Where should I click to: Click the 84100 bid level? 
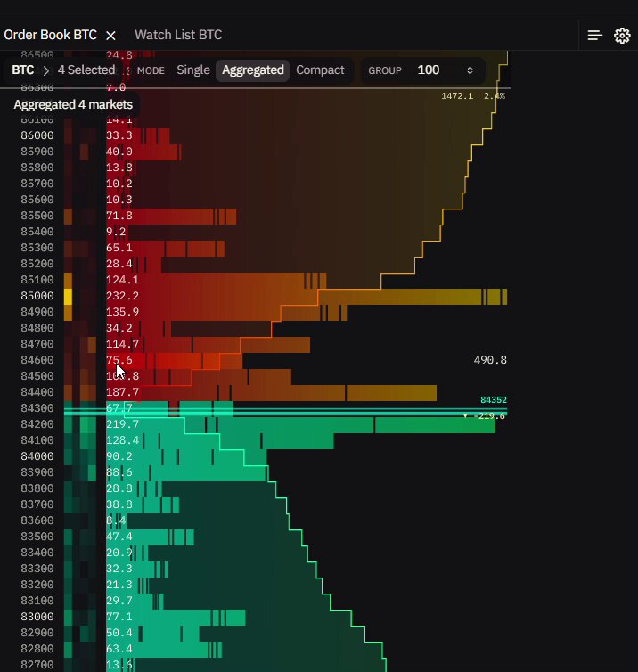pos(37,440)
